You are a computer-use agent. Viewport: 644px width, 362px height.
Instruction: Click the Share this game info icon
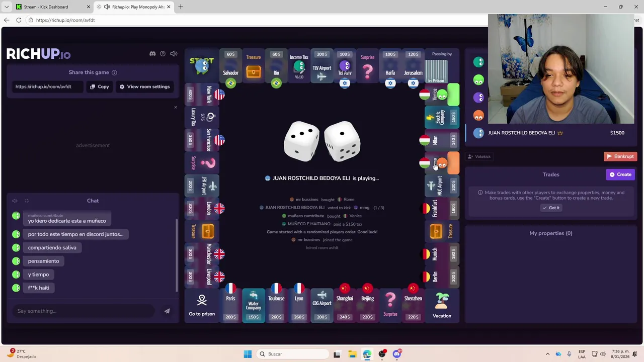pyautogui.click(x=114, y=72)
